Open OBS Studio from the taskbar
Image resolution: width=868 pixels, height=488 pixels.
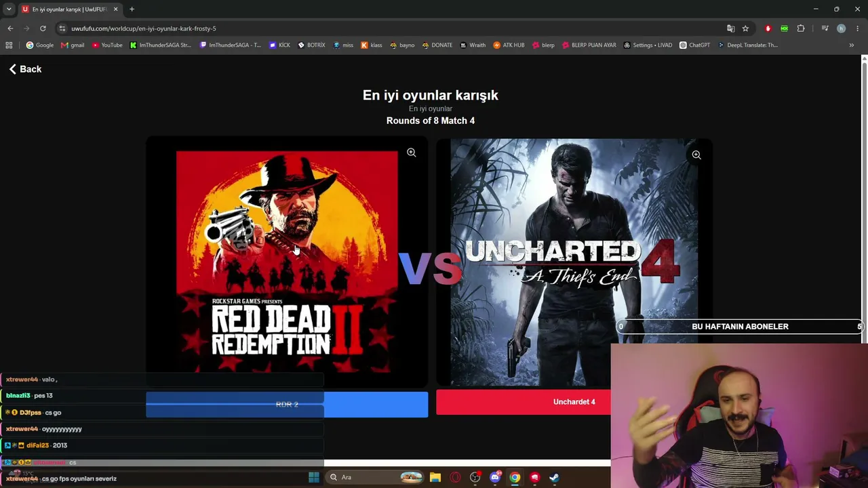tap(475, 477)
